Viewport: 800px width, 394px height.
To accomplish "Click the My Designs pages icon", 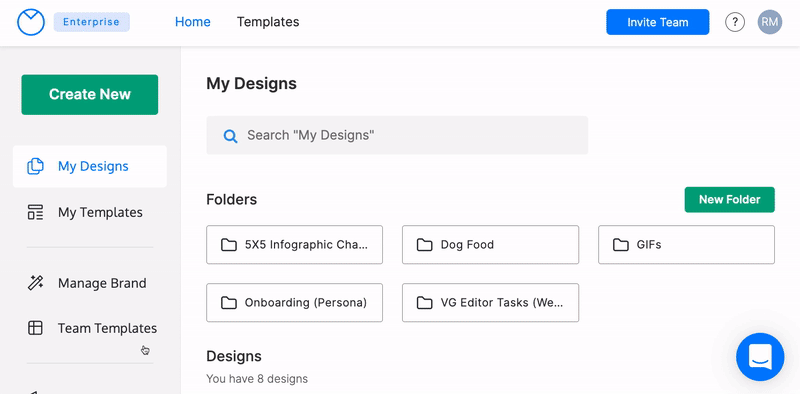I will point(35,166).
